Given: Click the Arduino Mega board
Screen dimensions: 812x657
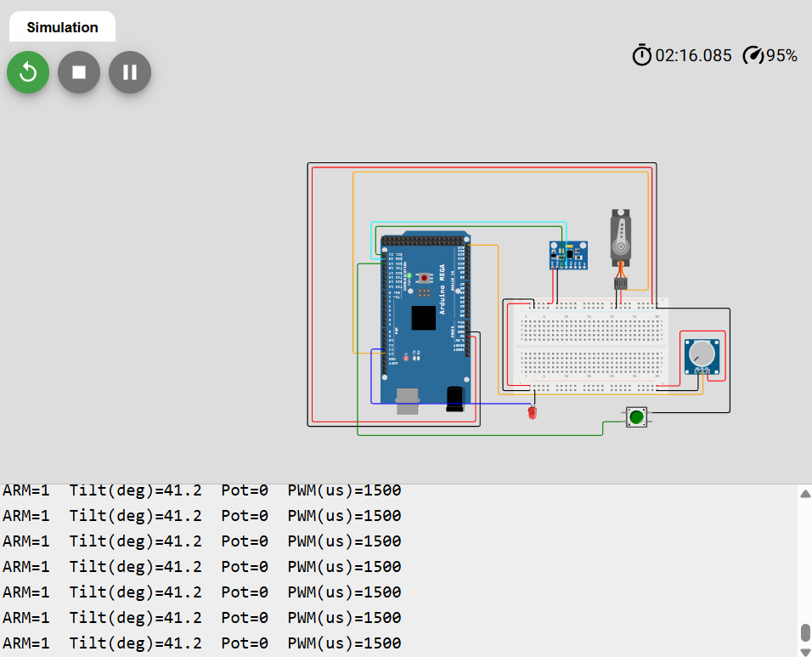Looking at the screenshot, I should 425,319.
